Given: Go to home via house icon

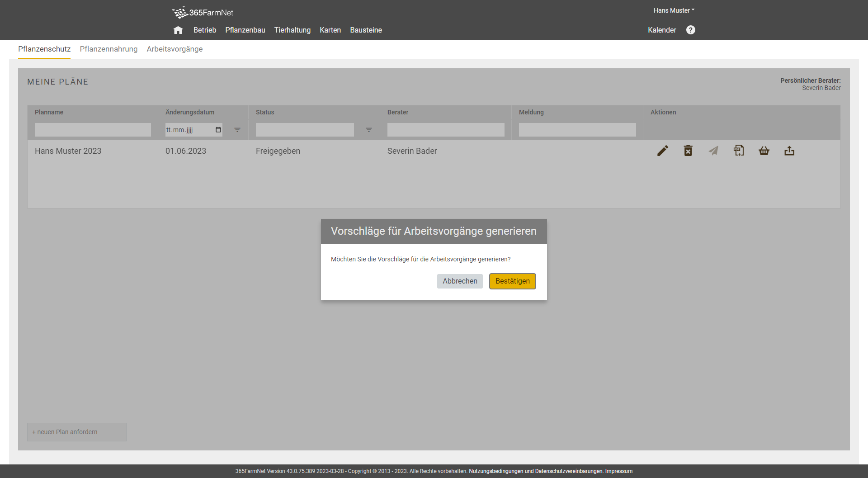Looking at the screenshot, I should [178, 30].
